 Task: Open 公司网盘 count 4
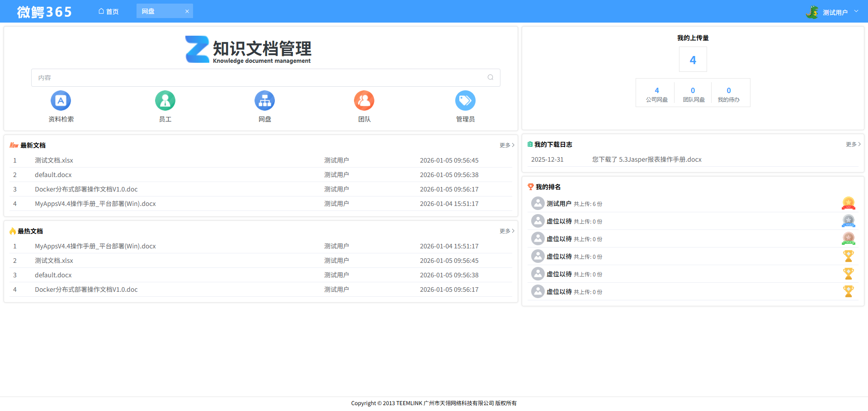point(656,94)
